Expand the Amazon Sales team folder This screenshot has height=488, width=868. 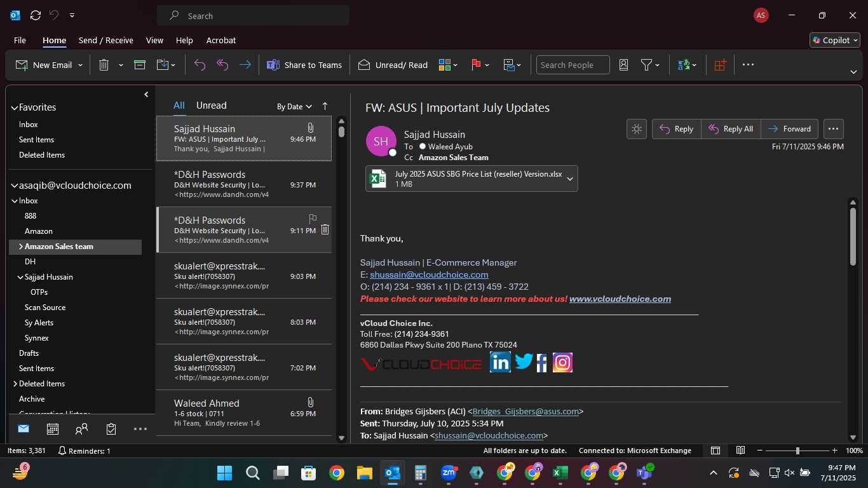click(21, 247)
